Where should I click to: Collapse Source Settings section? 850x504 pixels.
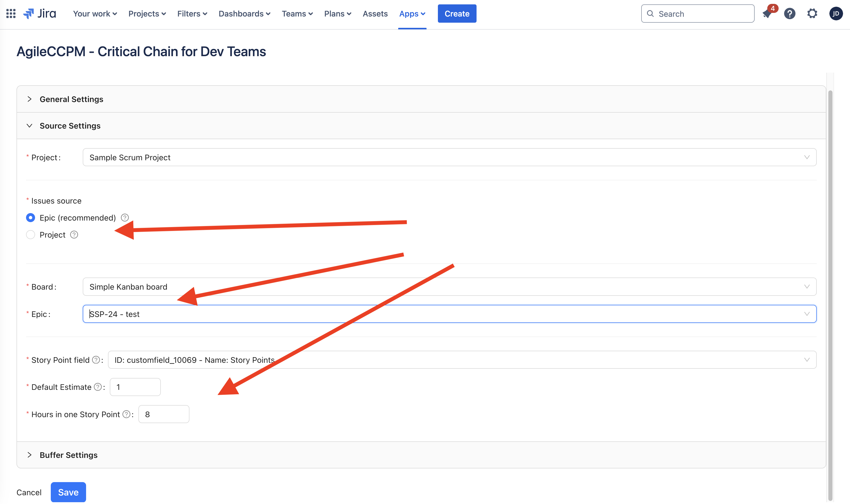pyautogui.click(x=421, y=126)
